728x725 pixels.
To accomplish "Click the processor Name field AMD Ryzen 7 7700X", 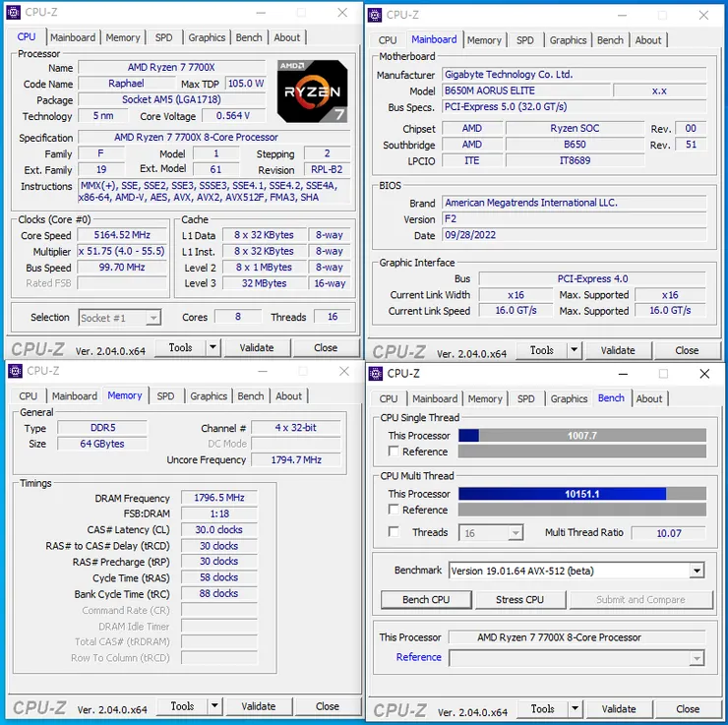I will click(x=171, y=67).
